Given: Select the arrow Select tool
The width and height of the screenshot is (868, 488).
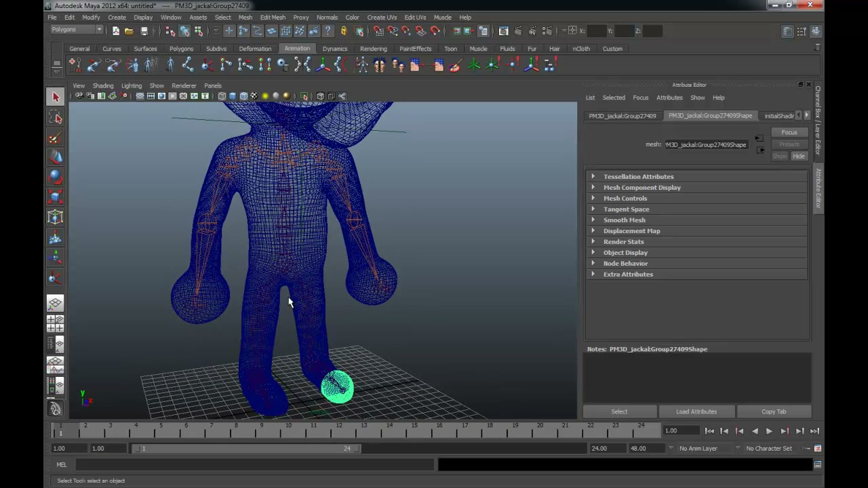Looking at the screenshot, I should [56, 97].
